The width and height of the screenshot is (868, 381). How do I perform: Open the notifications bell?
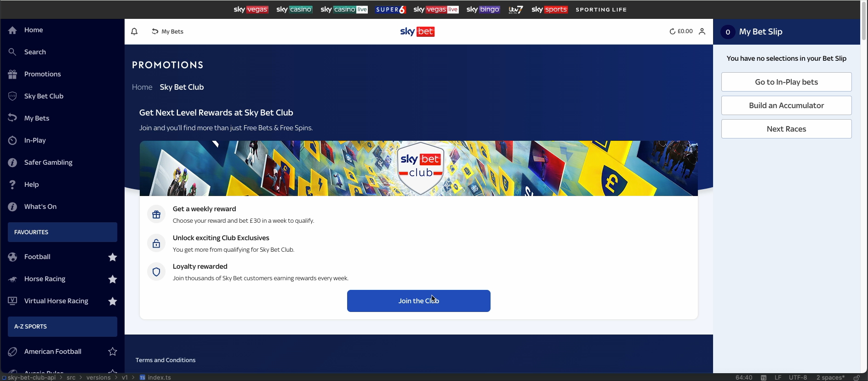point(134,32)
